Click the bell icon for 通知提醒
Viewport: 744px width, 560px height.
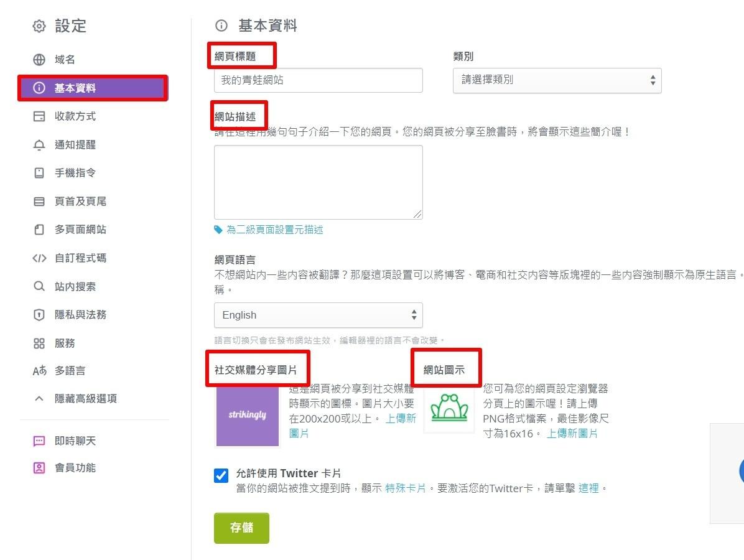(39, 145)
